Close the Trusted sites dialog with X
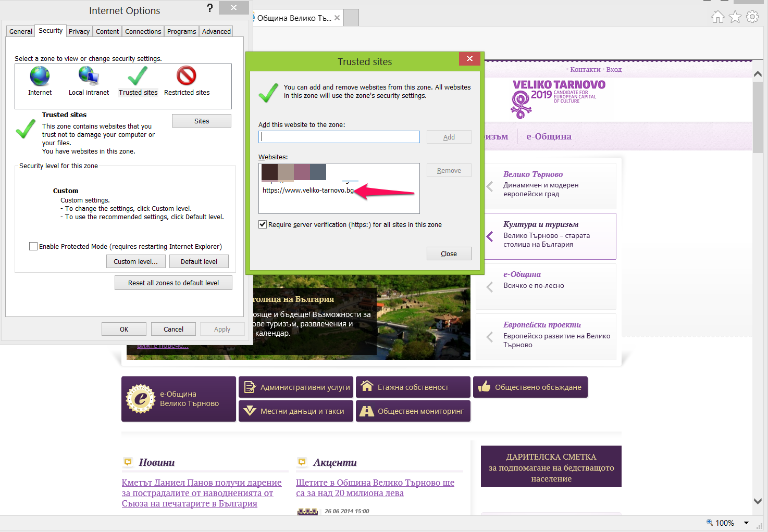The image size is (768, 532). pyautogui.click(x=469, y=59)
